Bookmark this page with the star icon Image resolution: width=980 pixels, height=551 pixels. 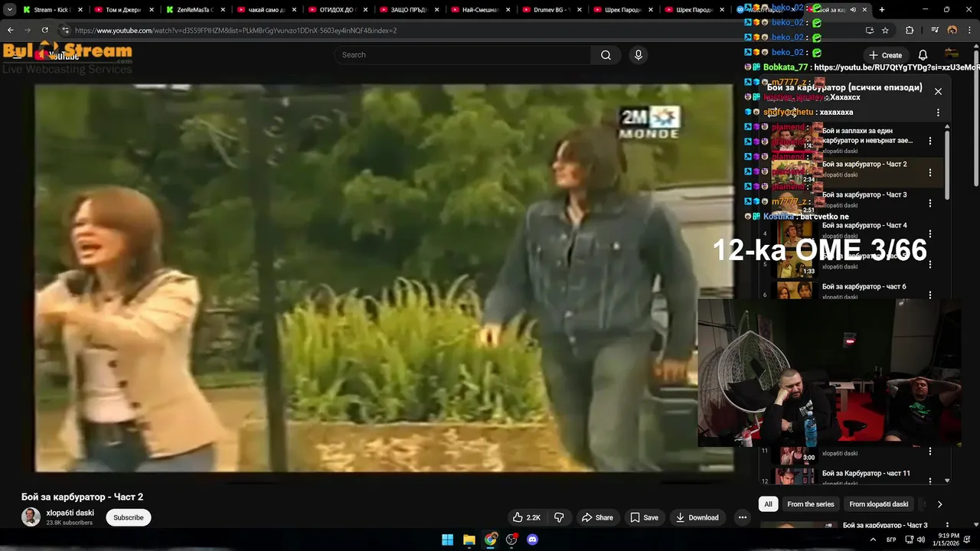point(885,31)
